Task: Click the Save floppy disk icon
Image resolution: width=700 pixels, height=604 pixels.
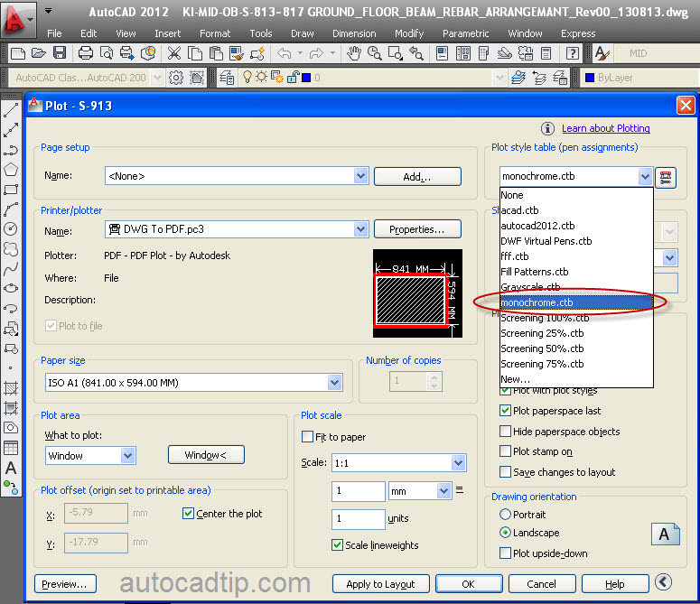Action: click(x=60, y=53)
